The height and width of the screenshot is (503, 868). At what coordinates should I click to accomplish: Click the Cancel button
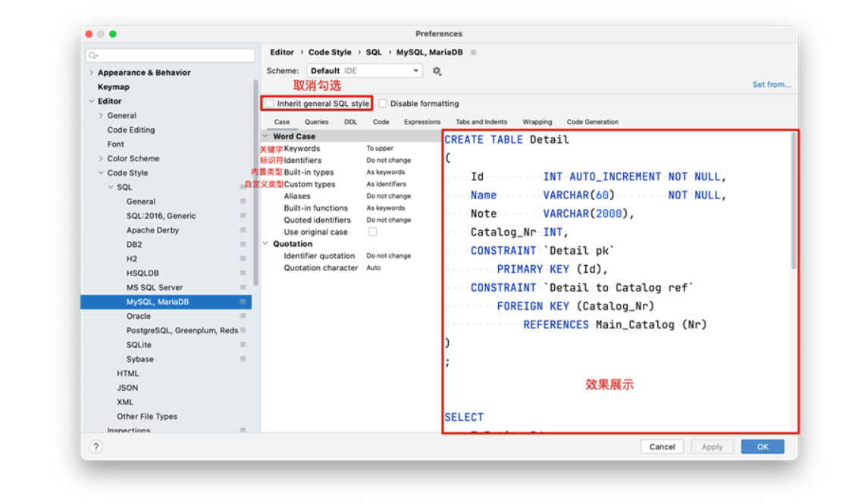click(x=662, y=446)
